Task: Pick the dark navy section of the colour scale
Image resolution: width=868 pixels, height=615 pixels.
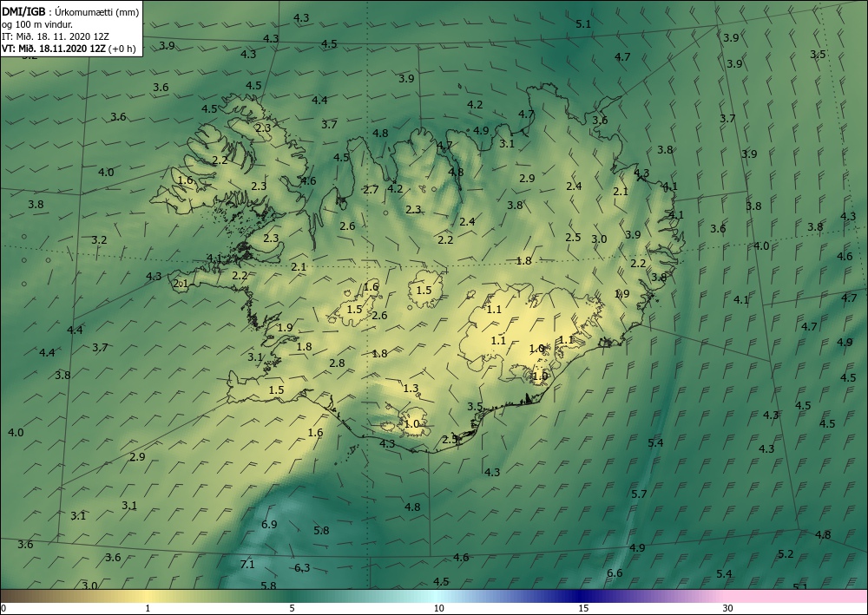Action: (x=578, y=596)
